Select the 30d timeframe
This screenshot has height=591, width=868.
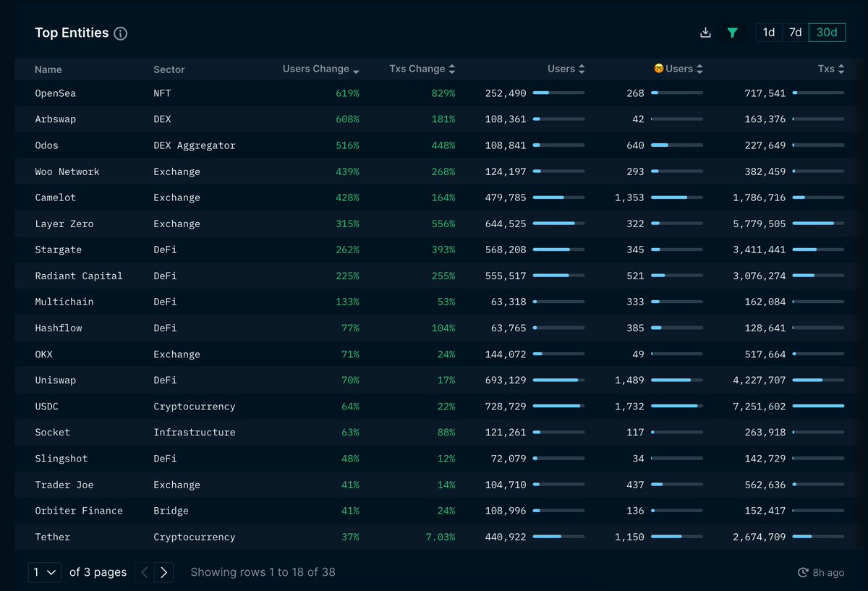827,33
